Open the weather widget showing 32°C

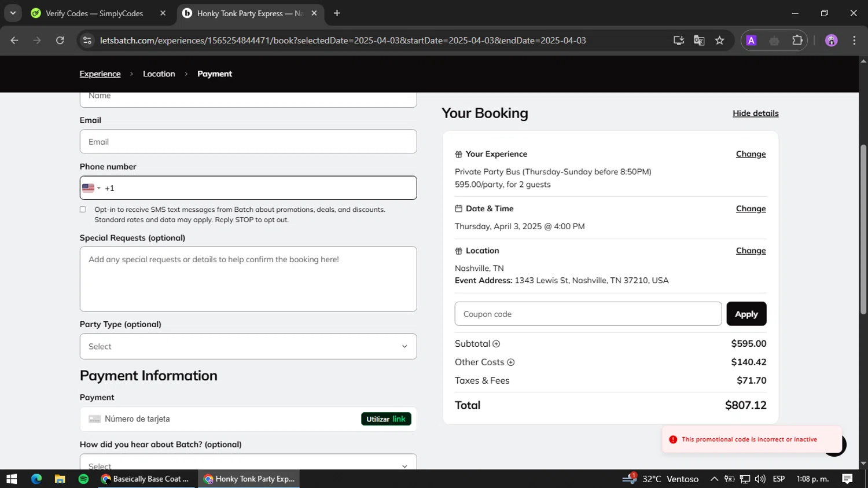coord(660,479)
